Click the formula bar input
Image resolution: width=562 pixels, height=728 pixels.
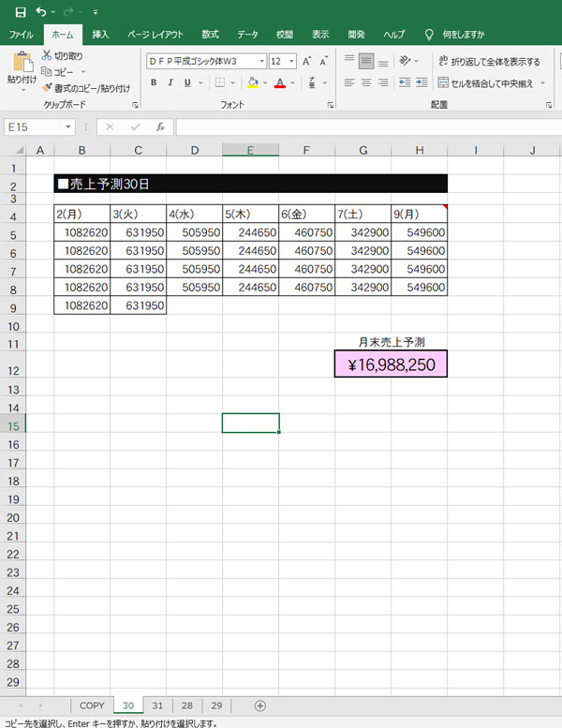(x=368, y=127)
